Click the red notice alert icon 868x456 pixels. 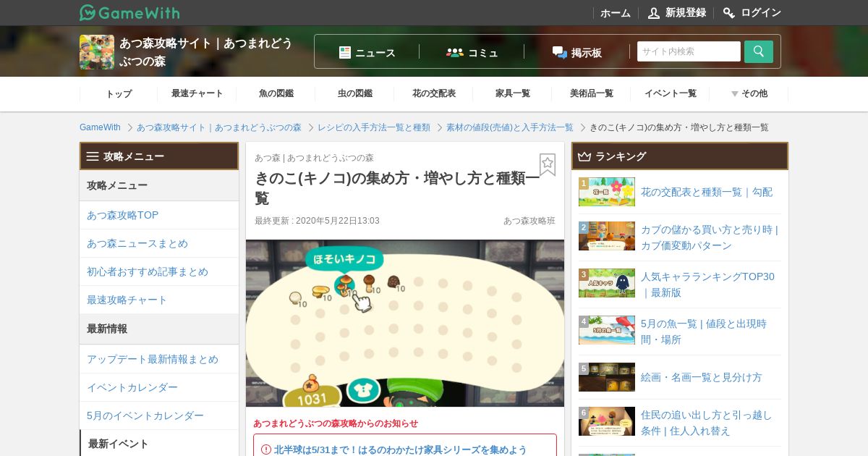click(x=265, y=449)
